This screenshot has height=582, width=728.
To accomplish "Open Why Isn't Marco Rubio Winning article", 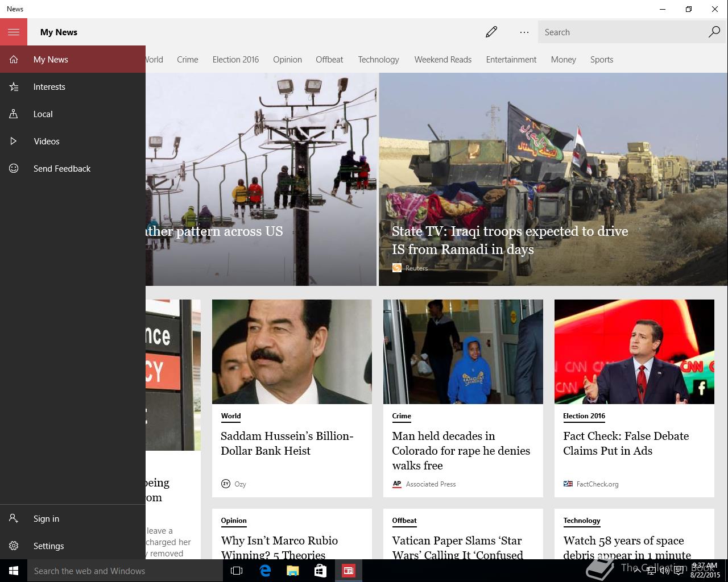I will pos(279,547).
